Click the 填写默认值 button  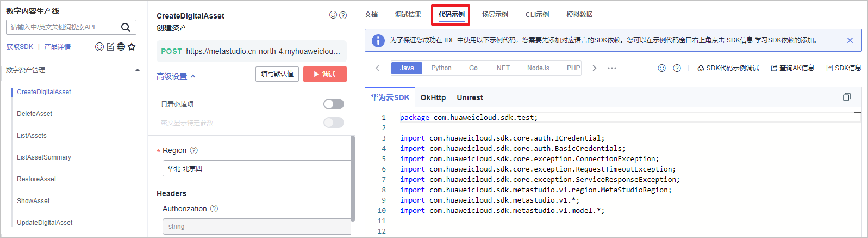point(277,74)
